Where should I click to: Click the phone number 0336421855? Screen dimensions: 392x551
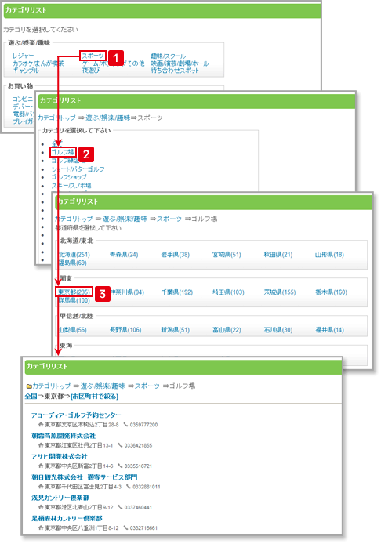coord(138,445)
